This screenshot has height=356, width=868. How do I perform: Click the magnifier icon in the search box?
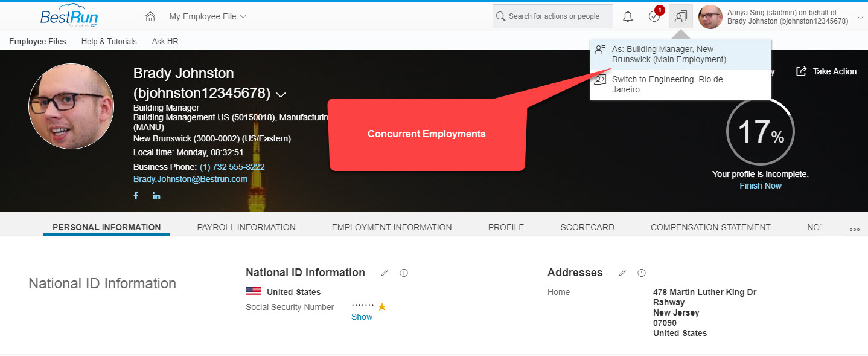[x=500, y=16]
